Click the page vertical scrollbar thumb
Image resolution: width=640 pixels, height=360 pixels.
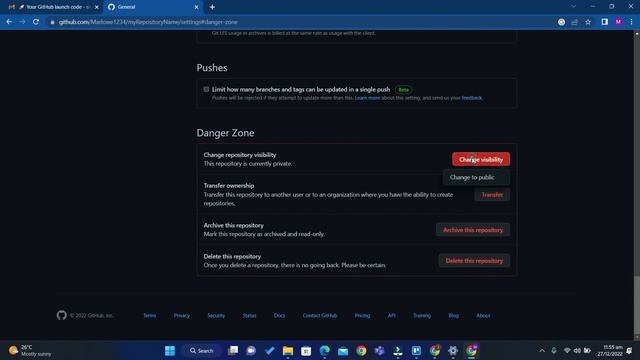click(x=637, y=305)
